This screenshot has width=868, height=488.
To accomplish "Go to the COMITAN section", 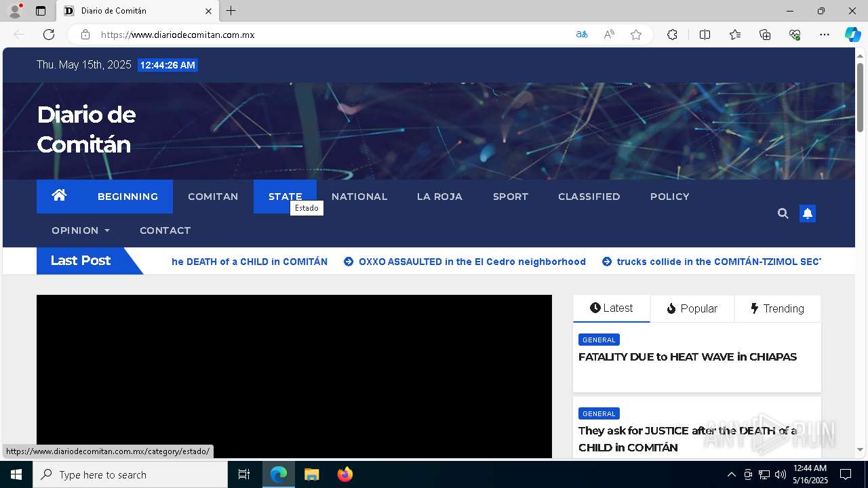I will tap(213, 197).
